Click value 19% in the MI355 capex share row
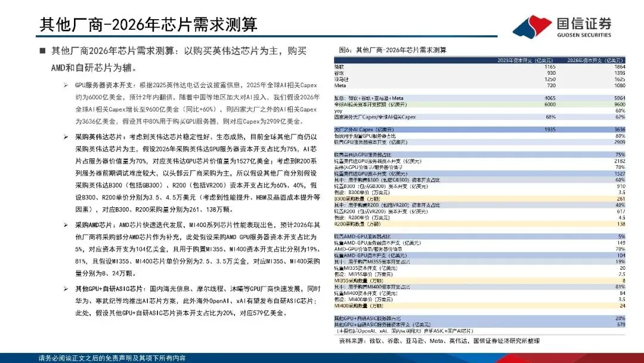This screenshot has height=363, width=644. [x=621, y=262]
